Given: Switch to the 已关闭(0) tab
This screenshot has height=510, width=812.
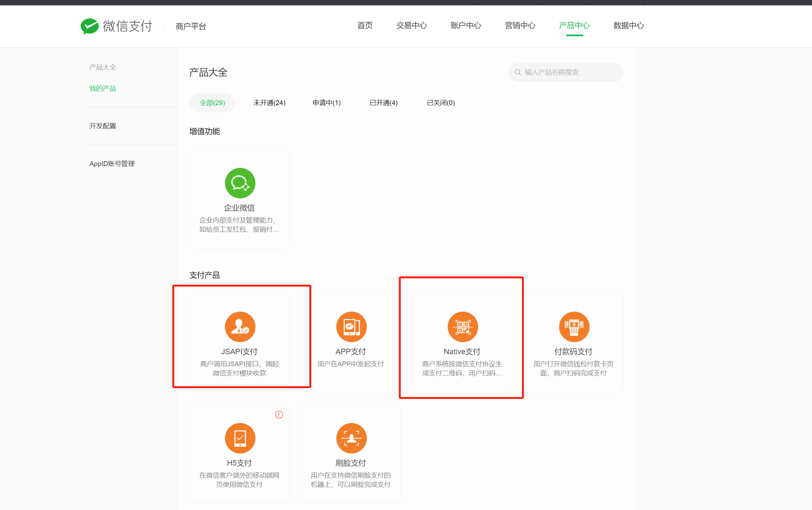Looking at the screenshot, I should pyautogui.click(x=441, y=103).
